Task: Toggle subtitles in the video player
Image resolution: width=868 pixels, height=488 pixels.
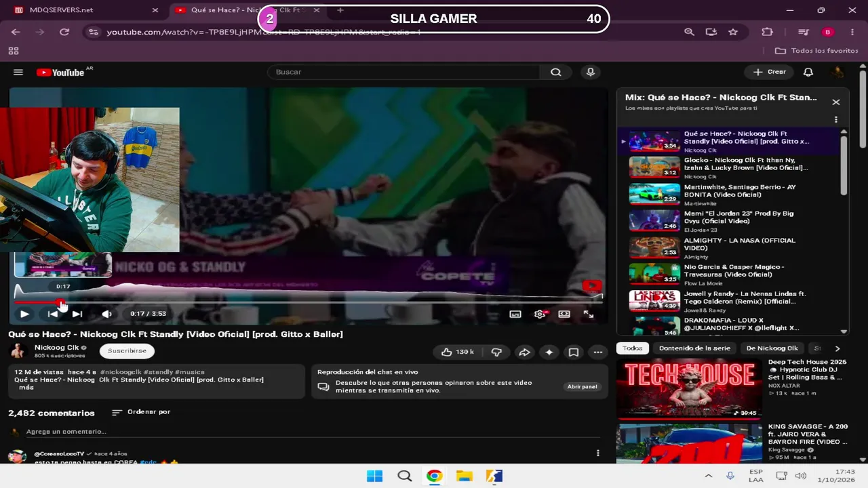Action: pyautogui.click(x=515, y=314)
